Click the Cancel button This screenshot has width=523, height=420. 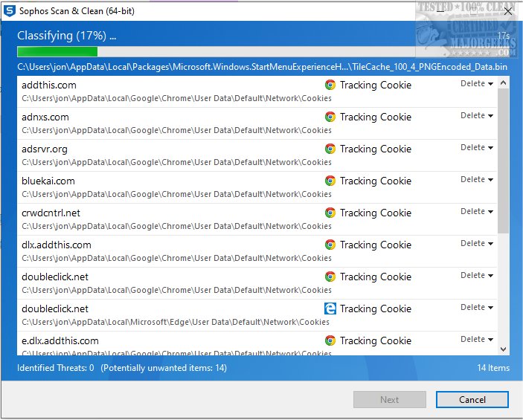(x=472, y=400)
